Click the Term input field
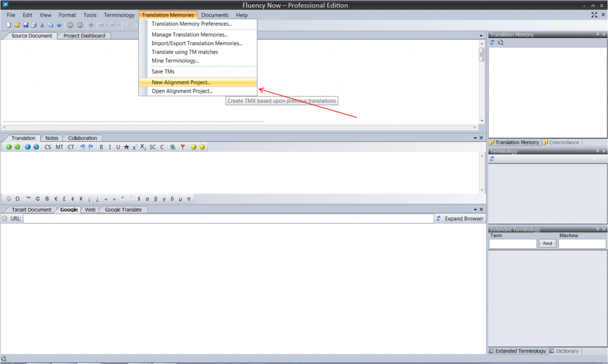The image size is (608, 364). pos(512,243)
